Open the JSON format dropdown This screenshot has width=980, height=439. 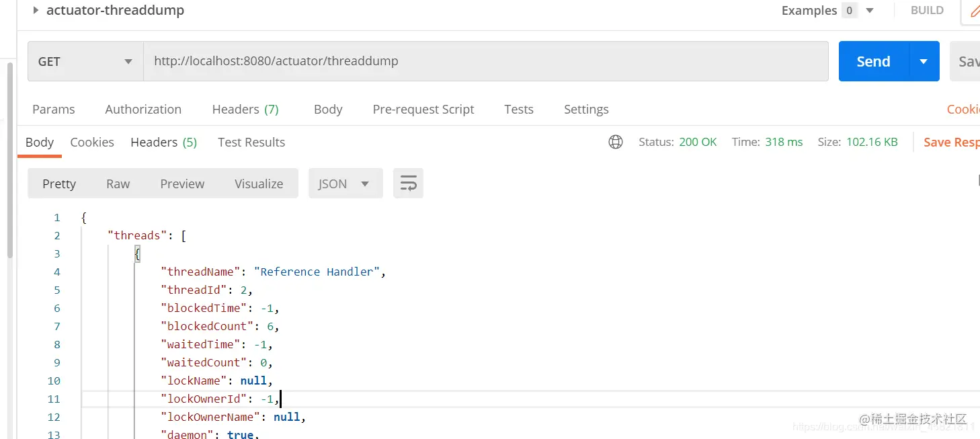345,184
